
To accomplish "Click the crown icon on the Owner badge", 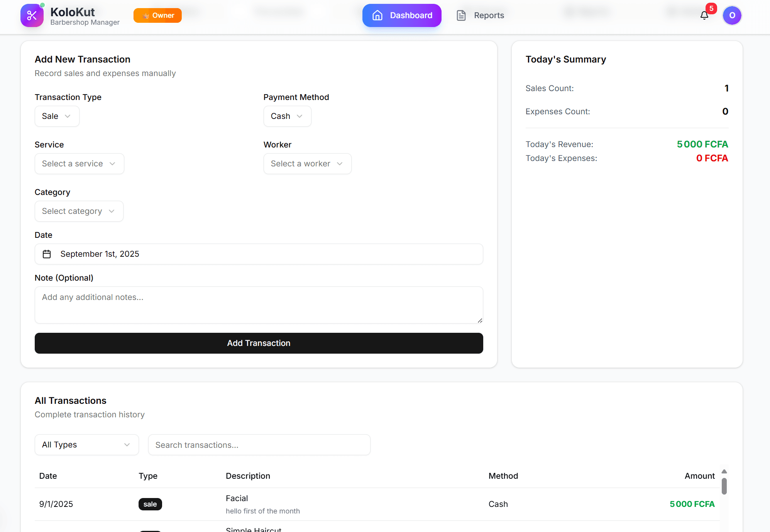I will [x=146, y=15].
